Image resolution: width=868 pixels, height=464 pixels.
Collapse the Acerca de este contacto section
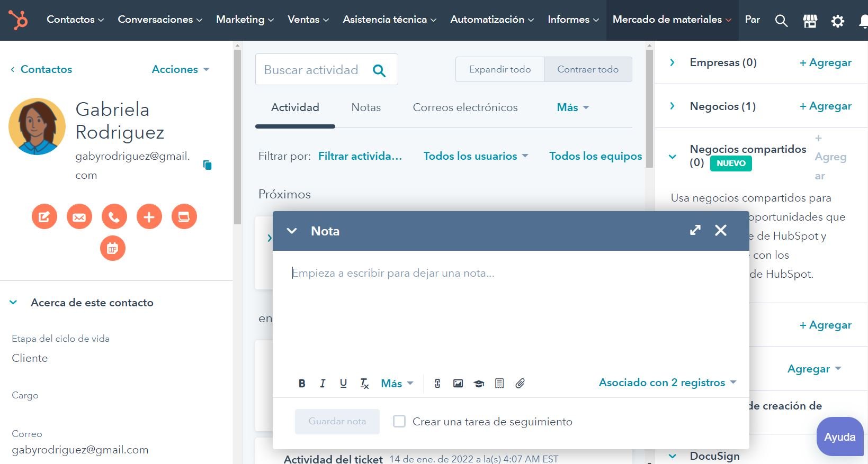(14, 303)
